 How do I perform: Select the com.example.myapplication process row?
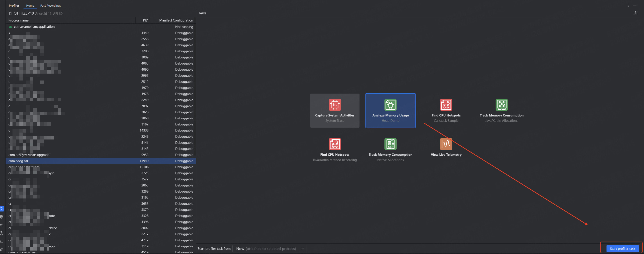(x=101, y=27)
